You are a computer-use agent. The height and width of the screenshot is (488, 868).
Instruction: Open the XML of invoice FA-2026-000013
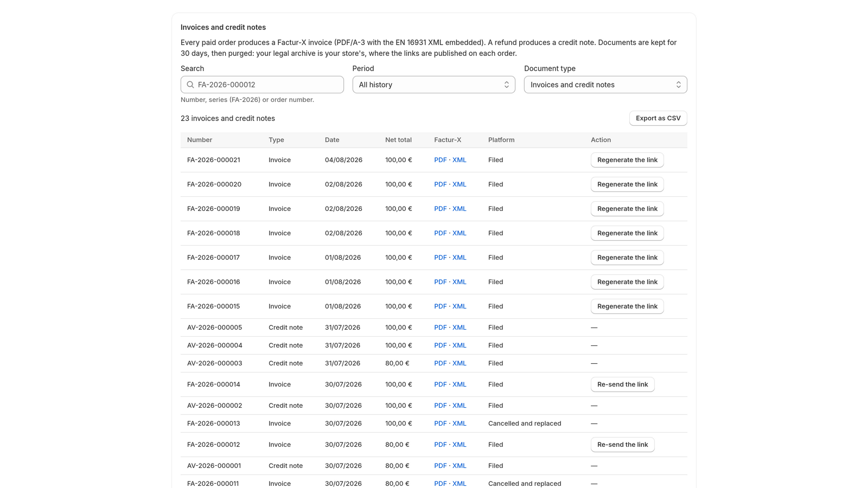coord(459,423)
